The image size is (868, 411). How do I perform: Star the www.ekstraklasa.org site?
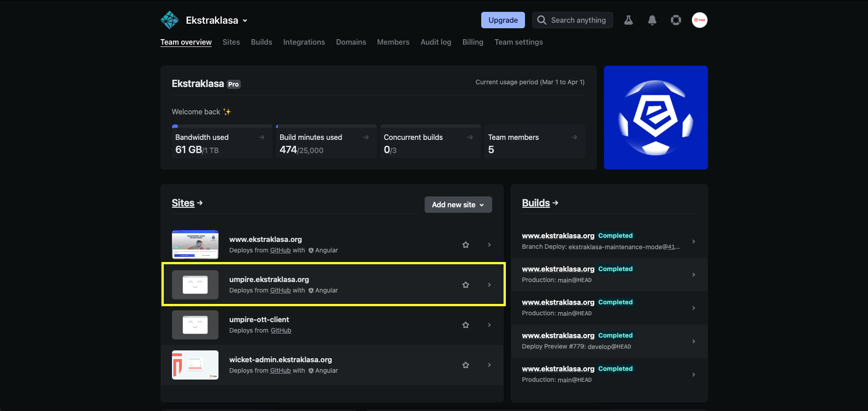click(466, 245)
